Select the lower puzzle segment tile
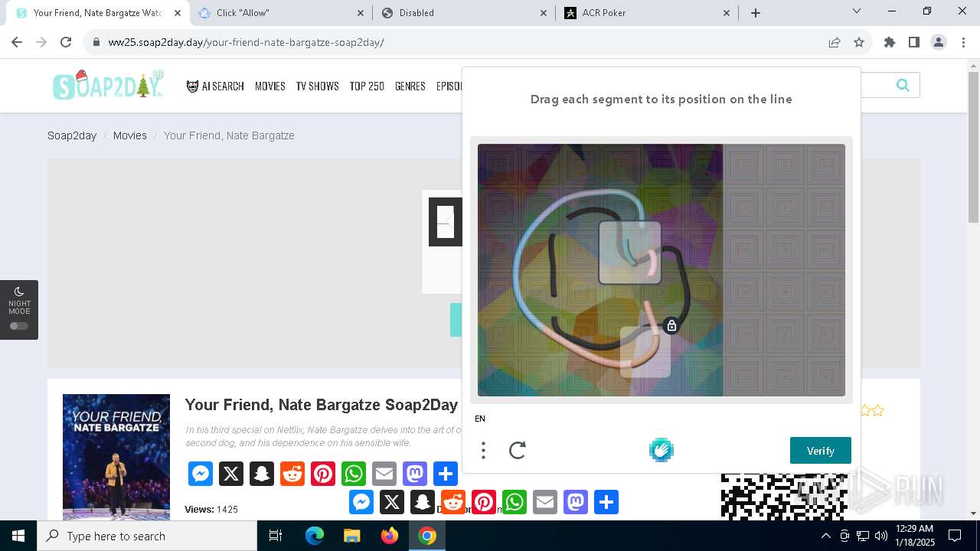The image size is (980, 551). 645,352
